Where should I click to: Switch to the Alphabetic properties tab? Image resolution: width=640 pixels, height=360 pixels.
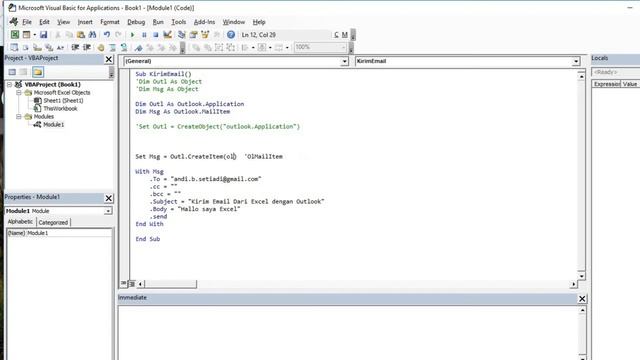[x=20, y=222]
